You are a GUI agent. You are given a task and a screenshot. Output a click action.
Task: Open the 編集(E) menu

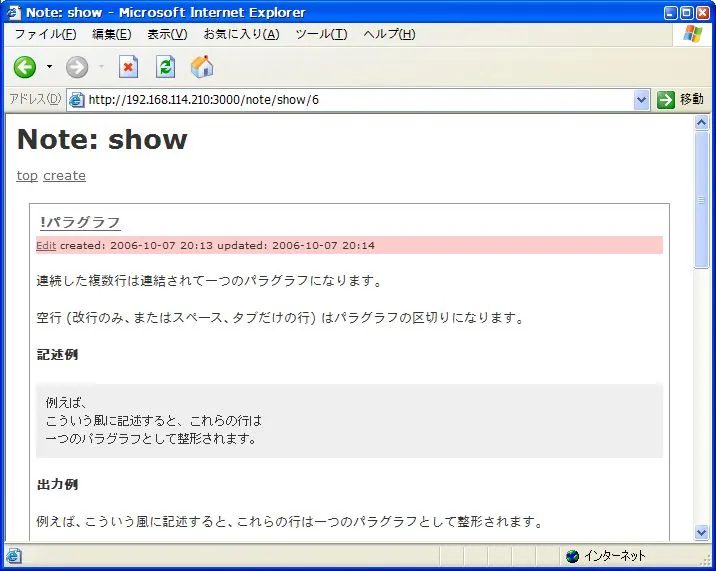tap(111, 34)
